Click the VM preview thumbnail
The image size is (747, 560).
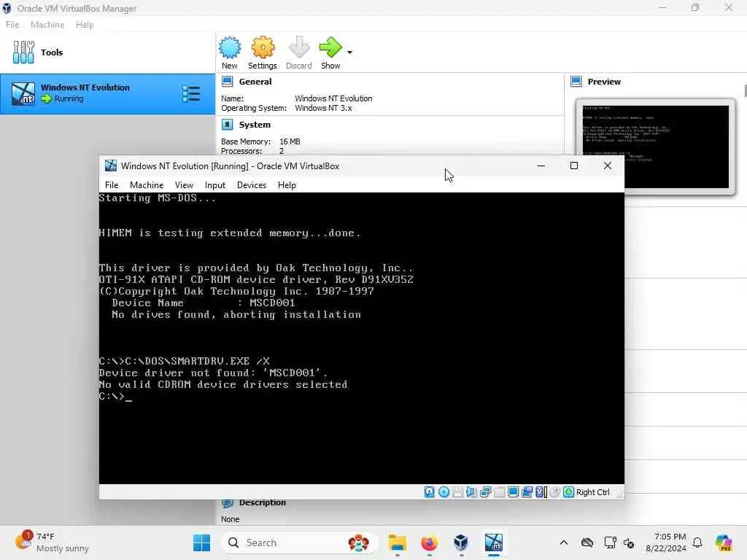tap(656, 147)
